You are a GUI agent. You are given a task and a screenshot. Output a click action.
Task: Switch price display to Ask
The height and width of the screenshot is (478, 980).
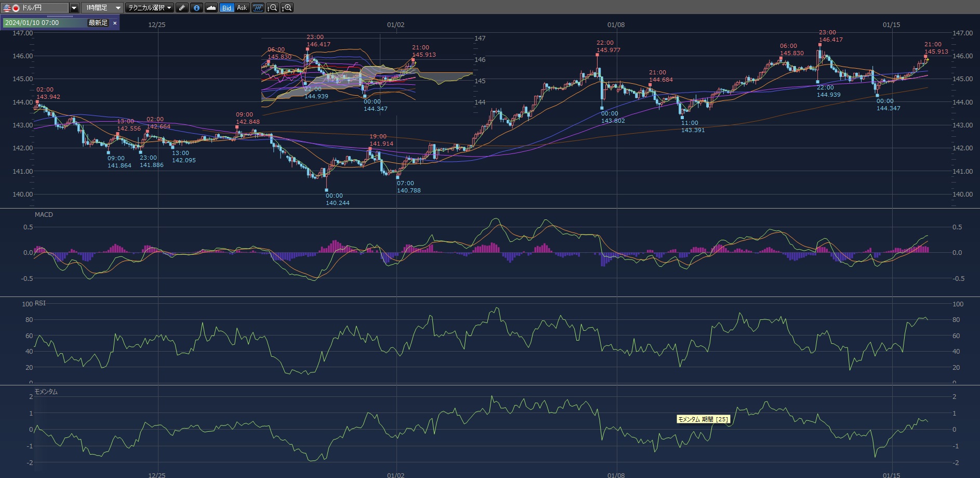(x=242, y=8)
